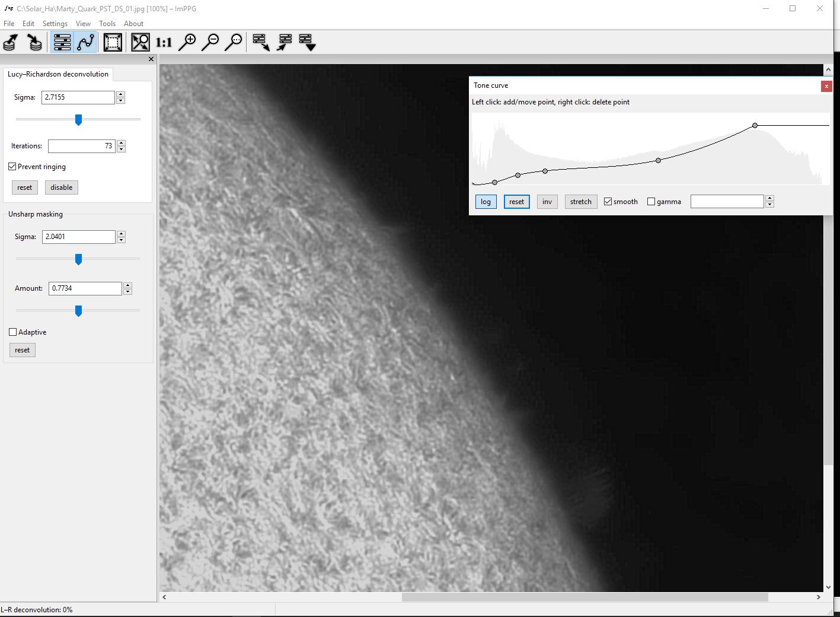Reset the tone curve
The image size is (840, 617).
coord(516,202)
